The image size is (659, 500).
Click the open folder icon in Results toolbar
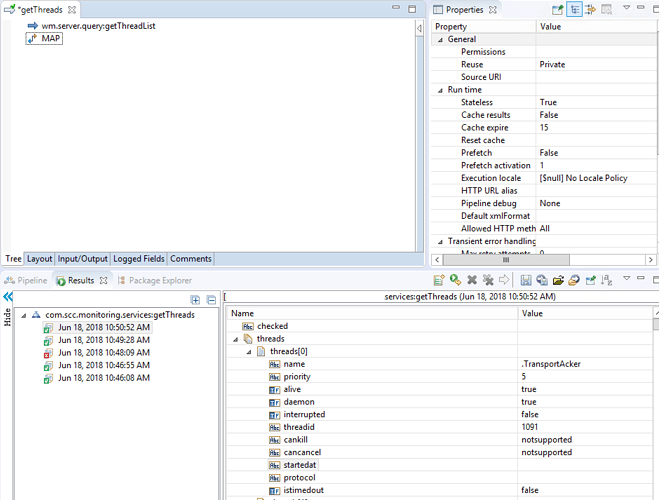coord(558,280)
